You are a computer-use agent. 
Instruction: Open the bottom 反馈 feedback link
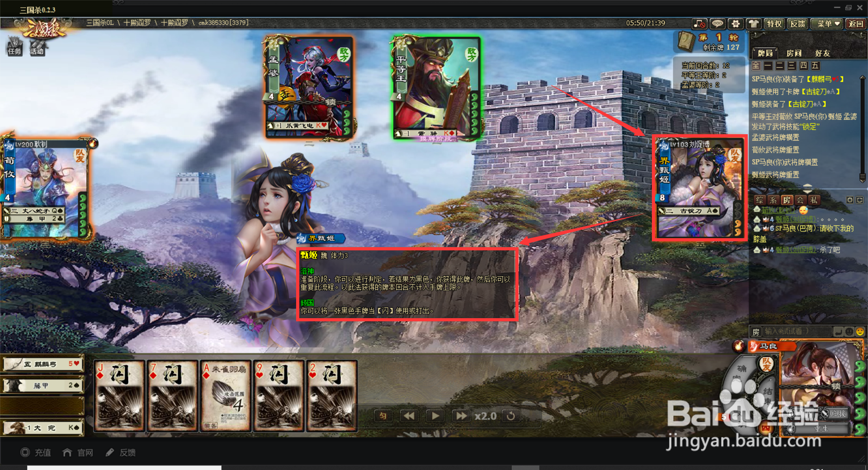(121, 452)
